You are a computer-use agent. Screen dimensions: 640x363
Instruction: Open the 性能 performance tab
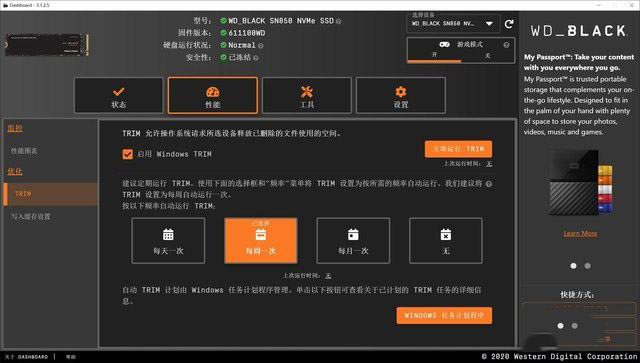pyautogui.click(x=213, y=95)
